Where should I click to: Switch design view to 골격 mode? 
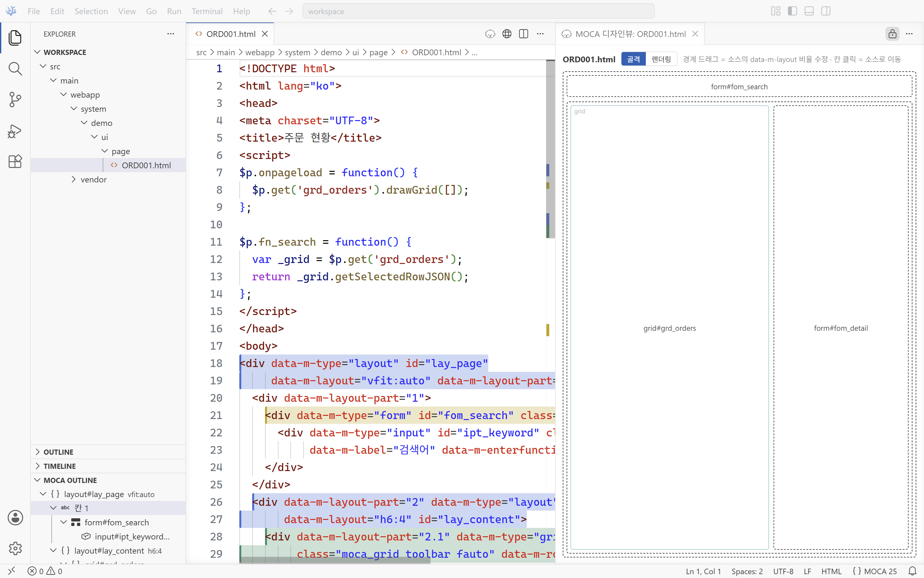click(633, 59)
